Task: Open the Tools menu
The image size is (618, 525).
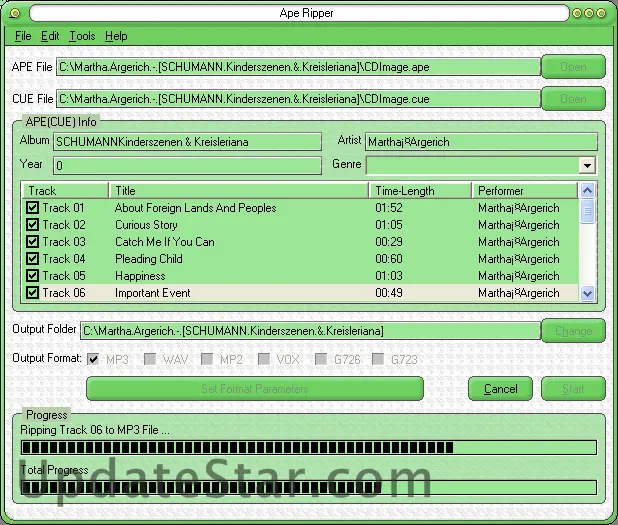Action: [82, 36]
